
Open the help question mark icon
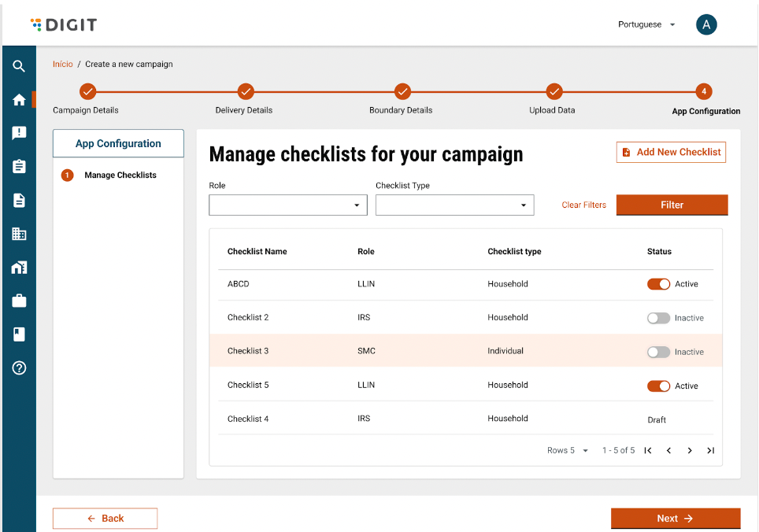[19, 368]
